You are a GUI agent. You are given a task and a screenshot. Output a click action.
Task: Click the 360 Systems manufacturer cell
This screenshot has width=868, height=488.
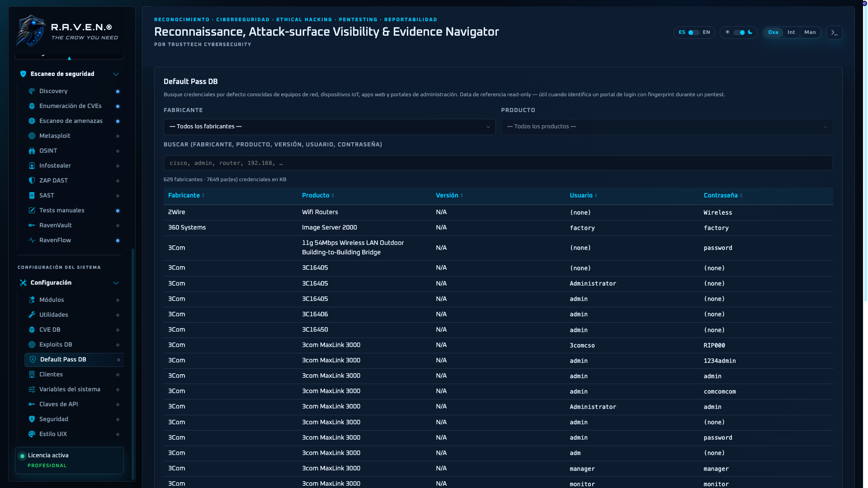pos(187,228)
